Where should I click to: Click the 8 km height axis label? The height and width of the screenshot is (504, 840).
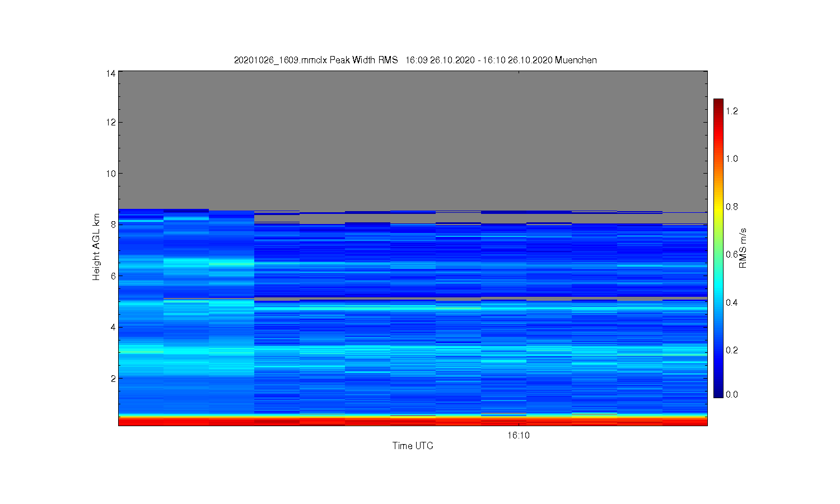pyautogui.click(x=114, y=225)
